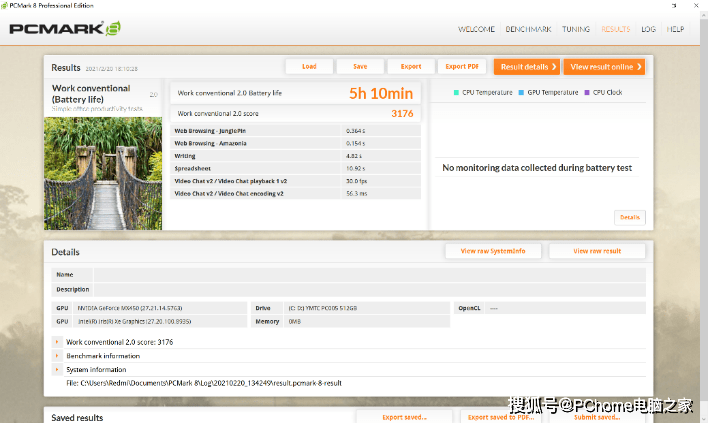The width and height of the screenshot is (708, 423).
Task: Click the rope bridge benchmark thumbnail
Action: click(103, 173)
